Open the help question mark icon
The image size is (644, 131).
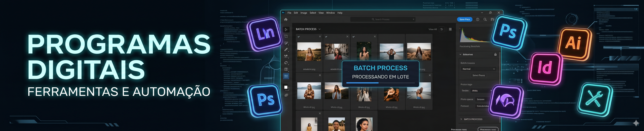478,19
